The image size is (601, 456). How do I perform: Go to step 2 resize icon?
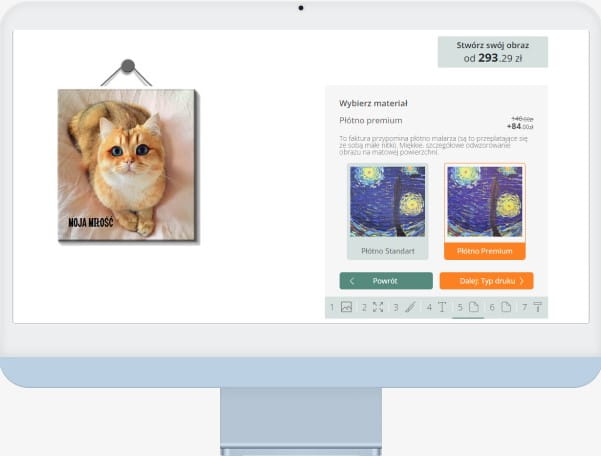click(378, 307)
